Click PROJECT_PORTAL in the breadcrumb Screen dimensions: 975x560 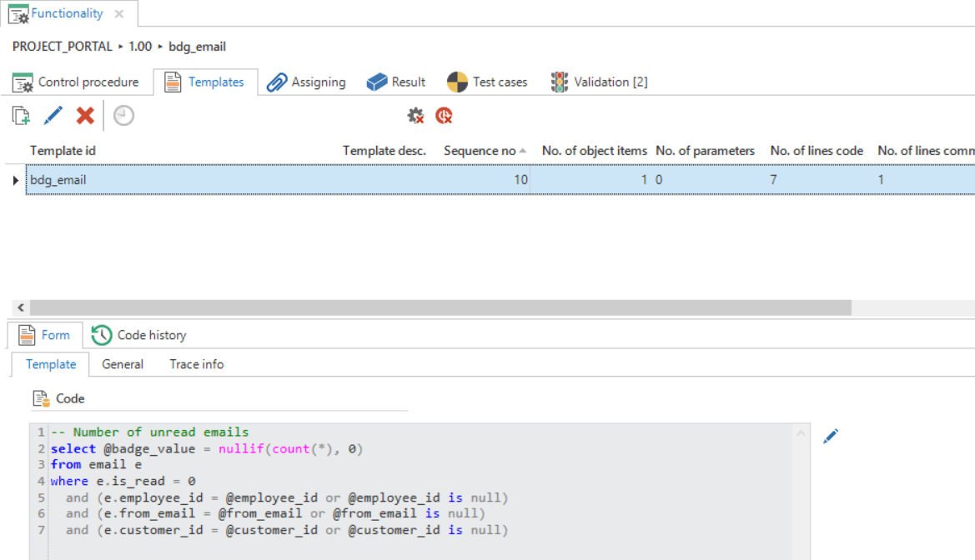63,47
